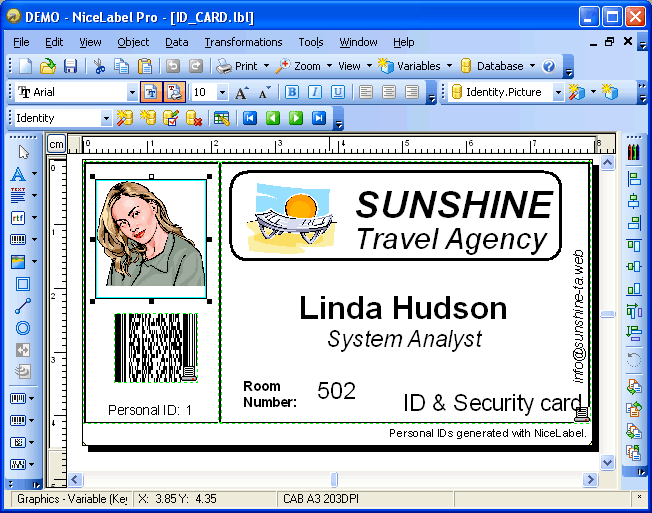652x513 pixels.
Task: Toggle printer fonts button
Action: coord(174,92)
